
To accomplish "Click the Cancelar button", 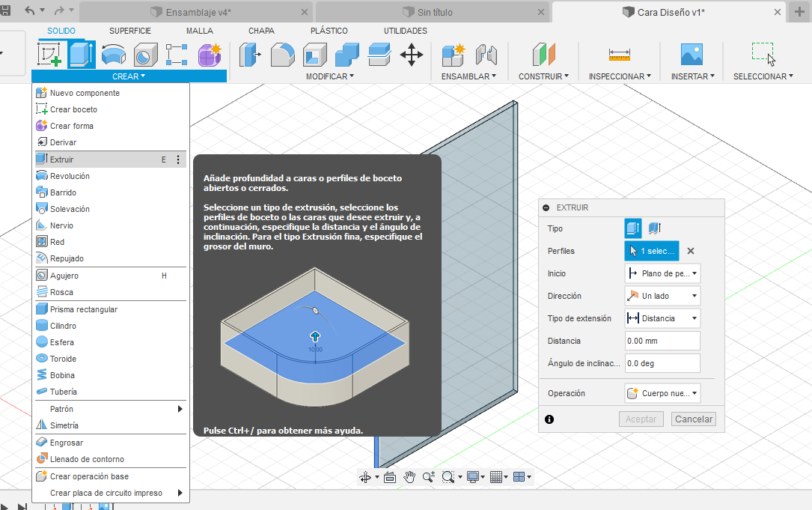I will click(x=694, y=419).
